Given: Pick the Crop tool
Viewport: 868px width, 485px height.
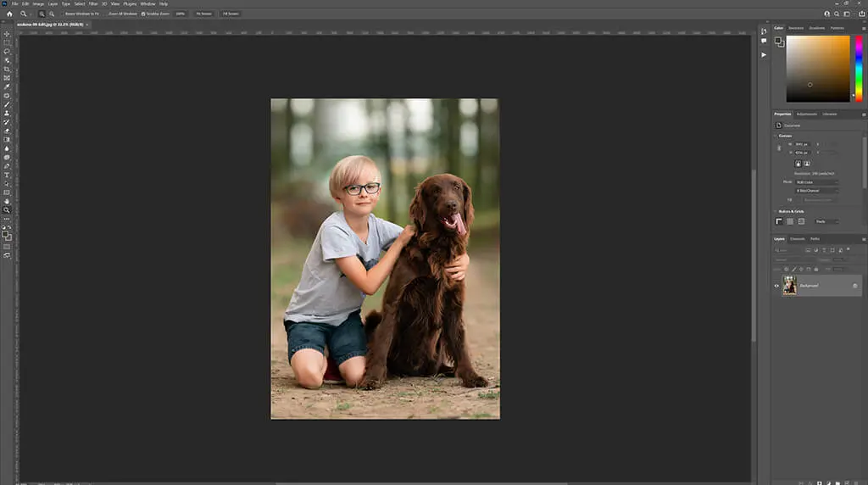Looking at the screenshot, I should pyautogui.click(x=7, y=69).
